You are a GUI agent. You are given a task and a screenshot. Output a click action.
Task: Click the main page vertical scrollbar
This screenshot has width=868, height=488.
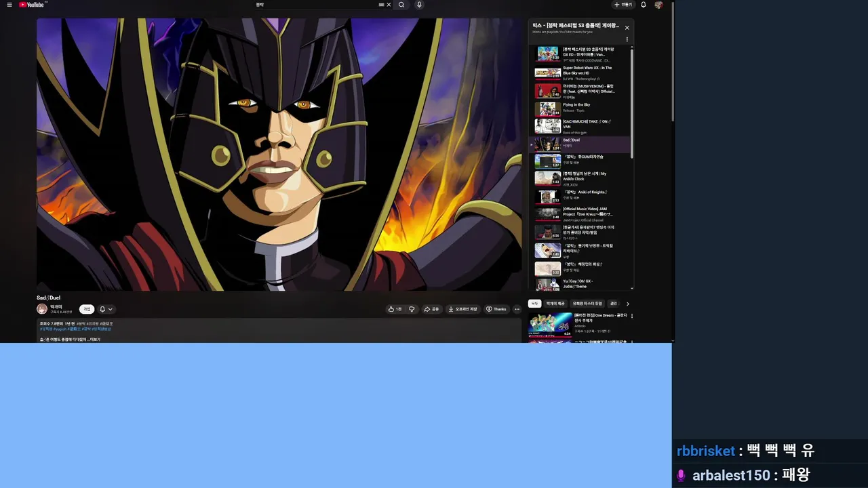pos(673,61)
